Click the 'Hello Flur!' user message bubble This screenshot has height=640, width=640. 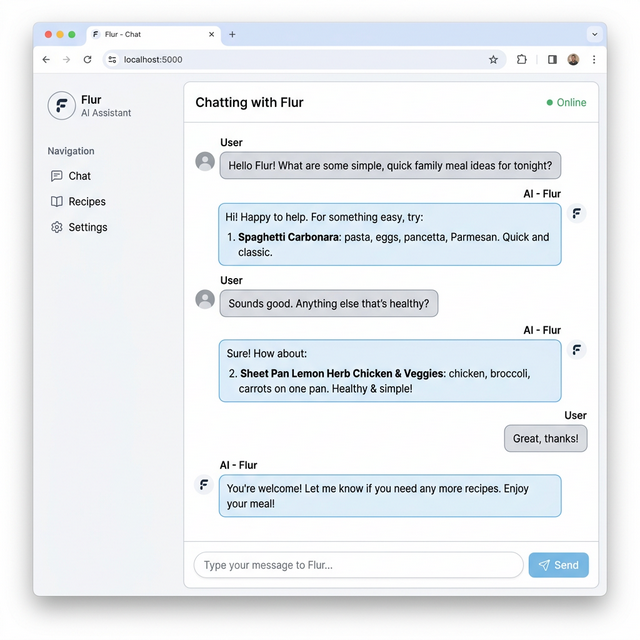[390, 166]
